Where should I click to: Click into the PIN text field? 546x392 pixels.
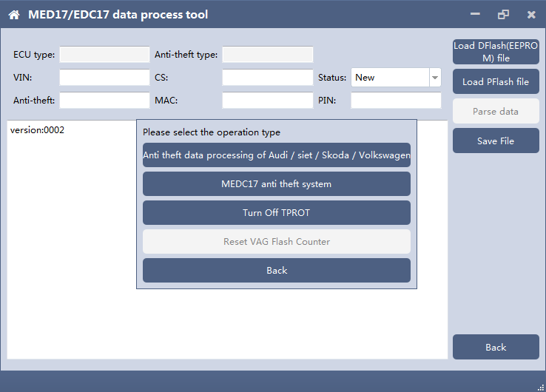(396, 101)
